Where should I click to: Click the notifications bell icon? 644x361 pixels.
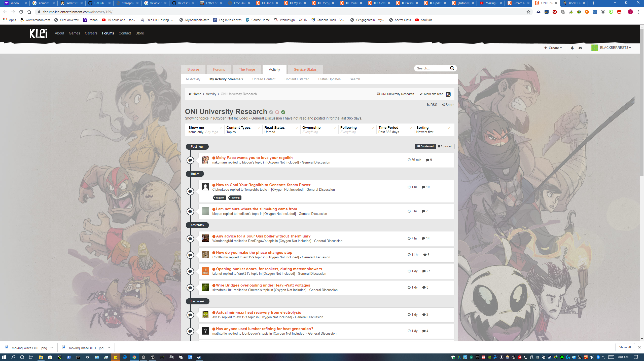tap(572, 48)
